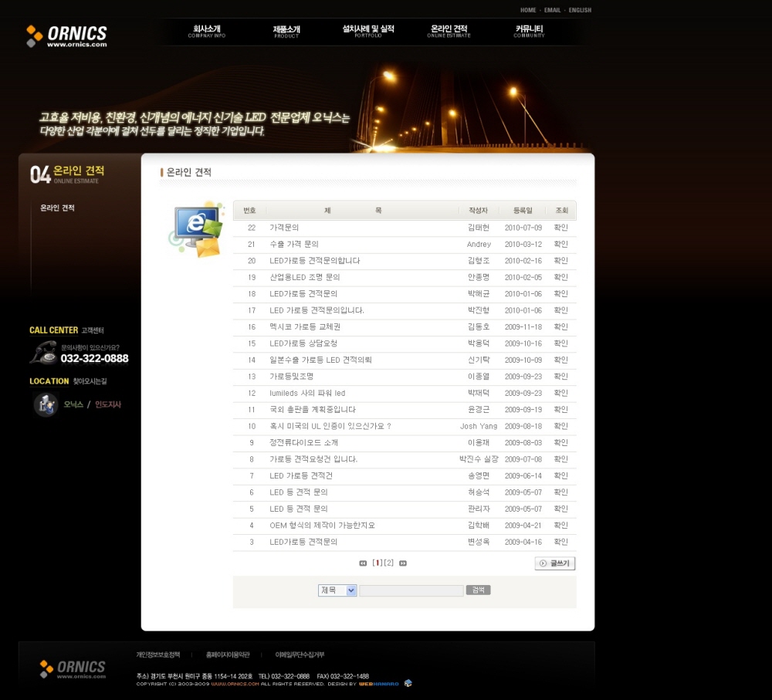Open the 회사소개 Company Info menu
Image resolution: width=772 pixels, height=700 pixels.
coord(206,31)
